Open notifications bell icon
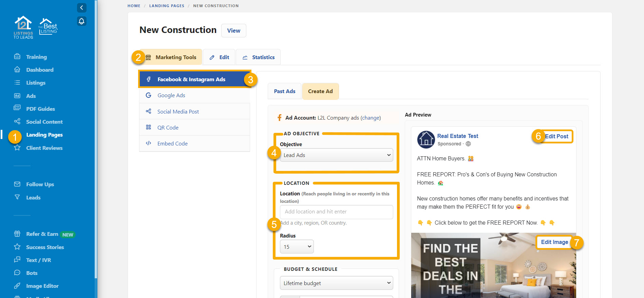Image resolution: width=644 pixels, height=298 pixels. coord(81,21)
